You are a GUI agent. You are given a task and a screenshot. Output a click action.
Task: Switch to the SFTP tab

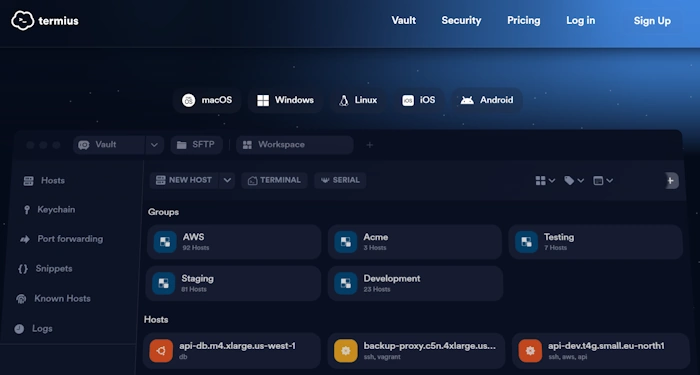[x=196, y=145]
